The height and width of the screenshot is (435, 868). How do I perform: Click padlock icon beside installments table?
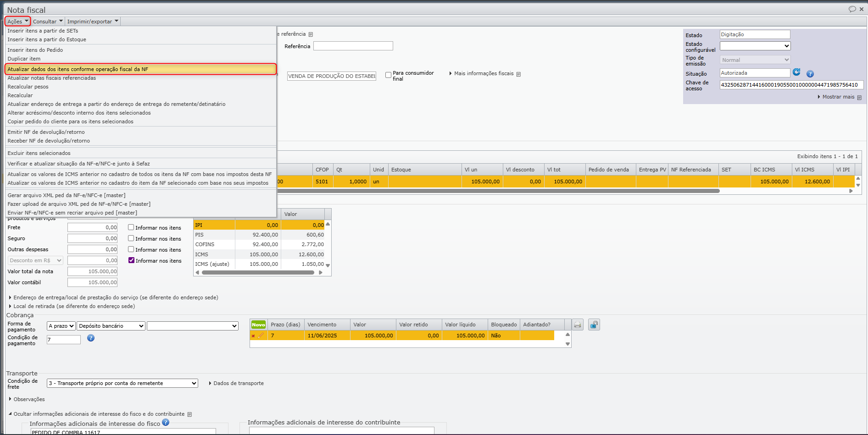[x=594, y=325]
